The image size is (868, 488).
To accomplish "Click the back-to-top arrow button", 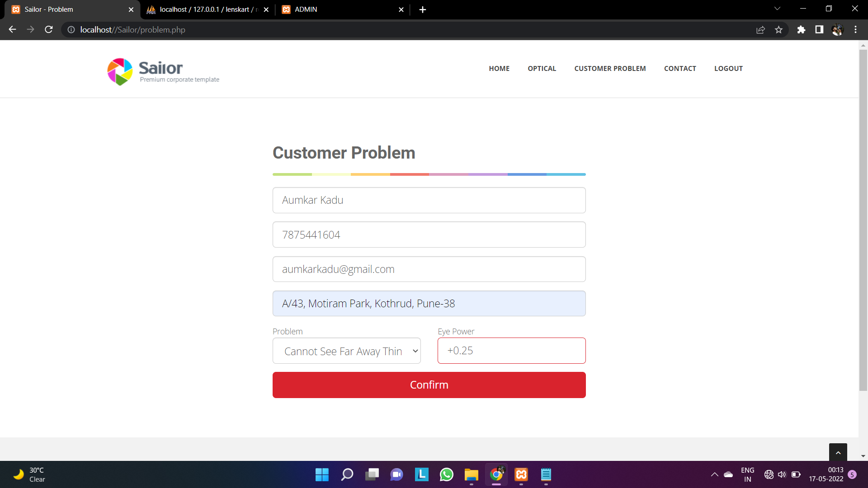I will [x=838, y=452].
